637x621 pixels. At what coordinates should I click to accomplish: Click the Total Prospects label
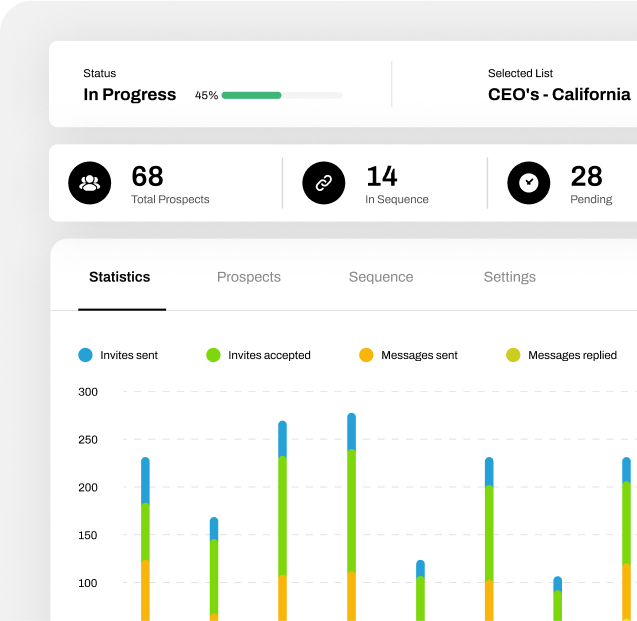170,199
